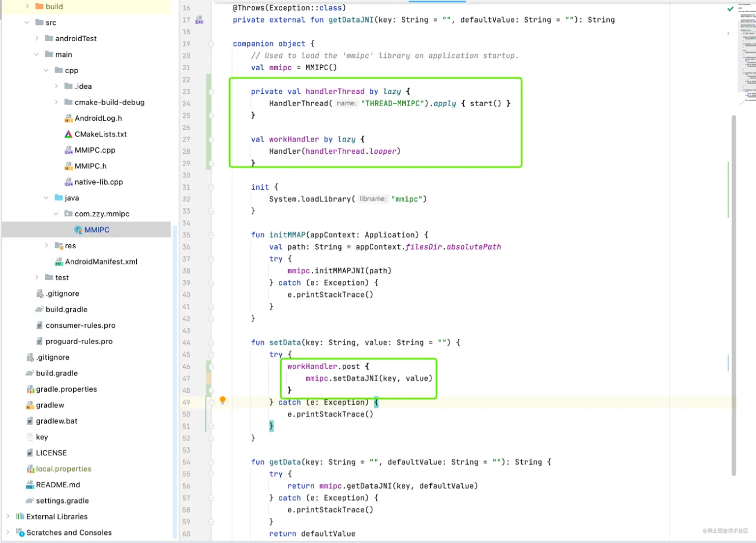Click the res folder icon
This screenshot has width=756, height=543.
point(59,246)
